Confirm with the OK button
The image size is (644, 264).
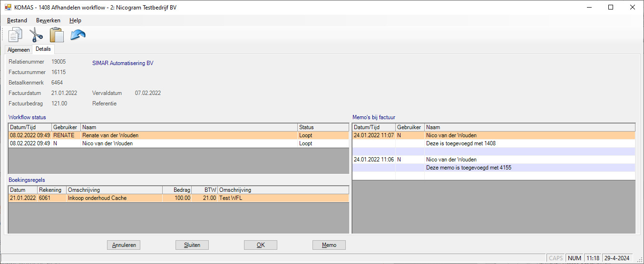pyautogui.click(x=261, y=245)
